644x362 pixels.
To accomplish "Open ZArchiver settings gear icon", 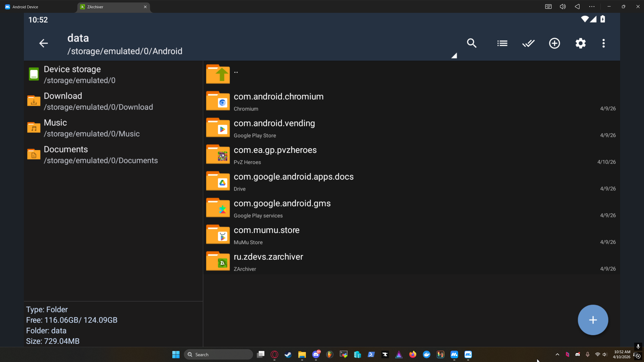I will point(580,43).
